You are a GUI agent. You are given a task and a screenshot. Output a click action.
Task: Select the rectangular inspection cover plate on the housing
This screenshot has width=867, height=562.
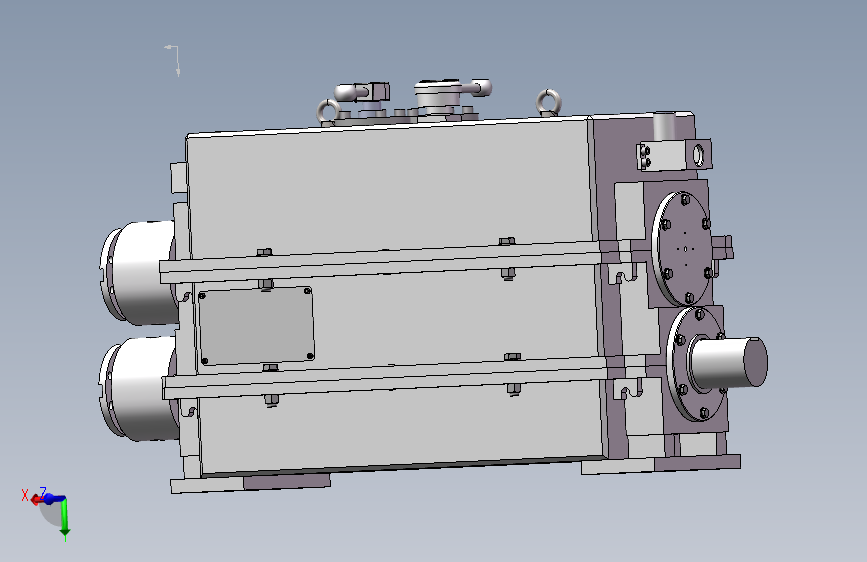point(257,325)
